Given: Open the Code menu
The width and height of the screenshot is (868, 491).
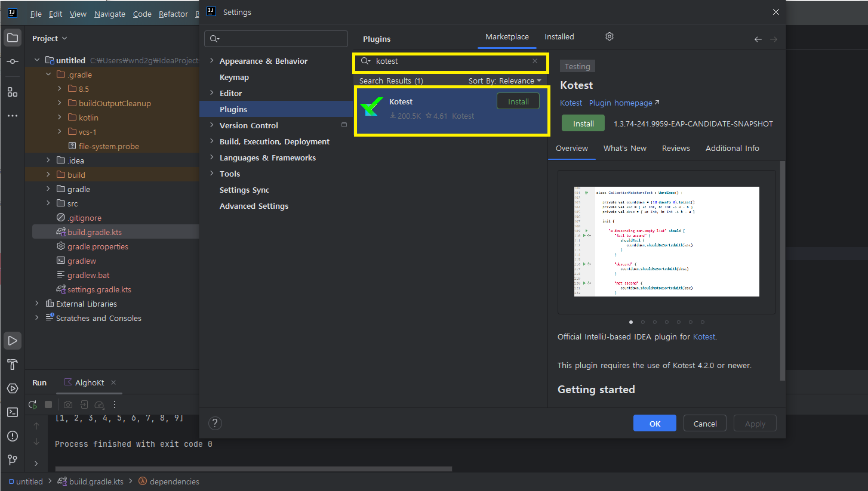Looking at the screenshot, I should click(142, 14).
